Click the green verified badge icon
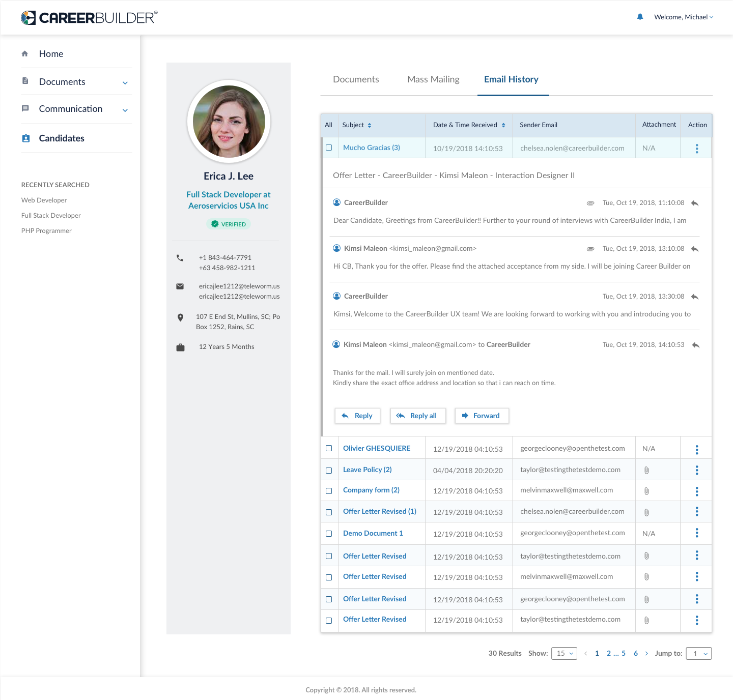This screenshot has height=700, width=733. click(215, 224)
